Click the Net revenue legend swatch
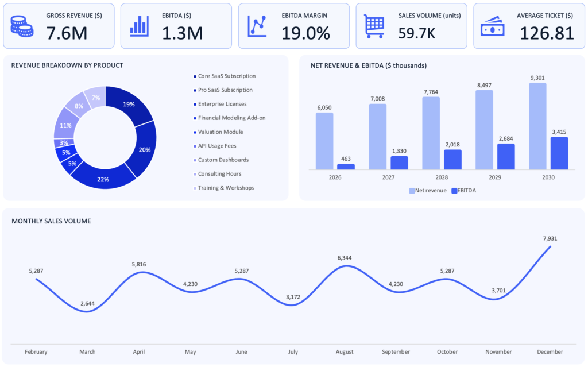 coord(412,190)
